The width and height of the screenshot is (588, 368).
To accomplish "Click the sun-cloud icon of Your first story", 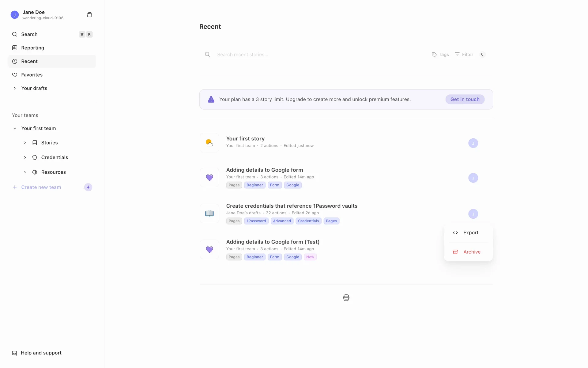I will point(209,143).
